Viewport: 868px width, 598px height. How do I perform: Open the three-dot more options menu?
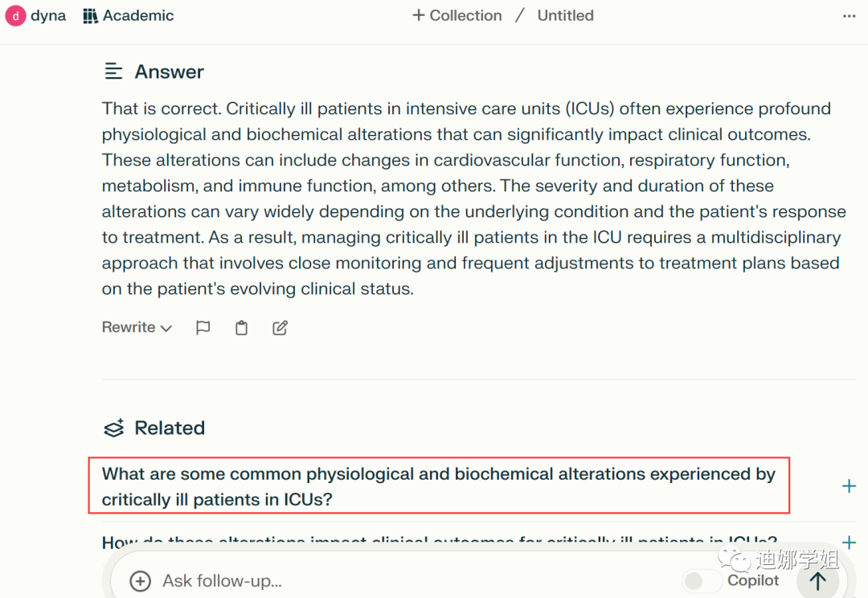[849, 16]
